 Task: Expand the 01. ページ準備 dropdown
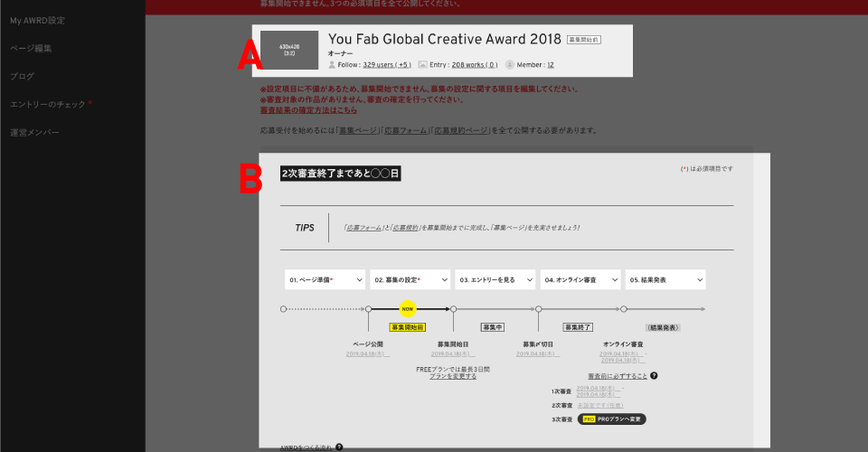click(x=325, y=279)
